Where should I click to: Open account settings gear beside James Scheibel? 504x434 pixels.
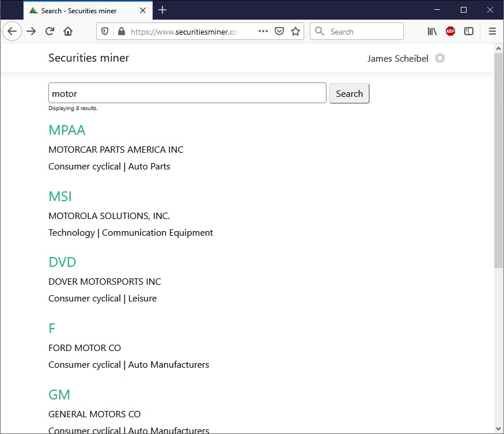tap(439, 58)
